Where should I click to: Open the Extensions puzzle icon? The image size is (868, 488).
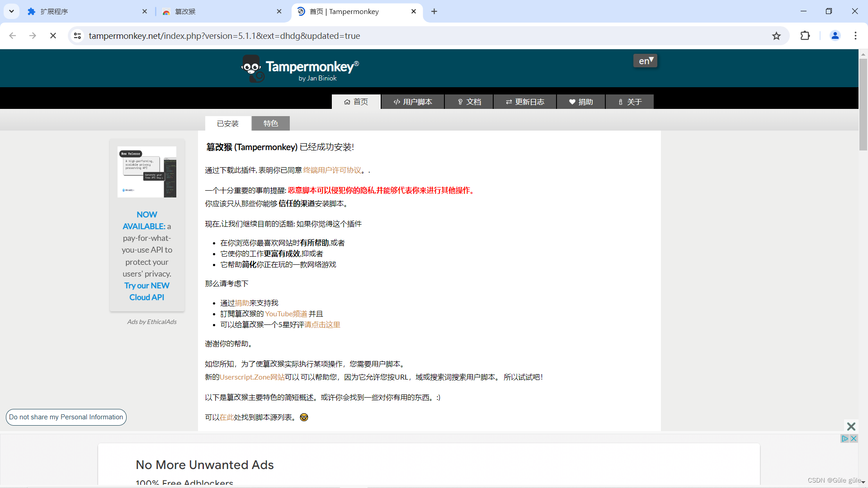pyautogui.click(x=805, y=36)
